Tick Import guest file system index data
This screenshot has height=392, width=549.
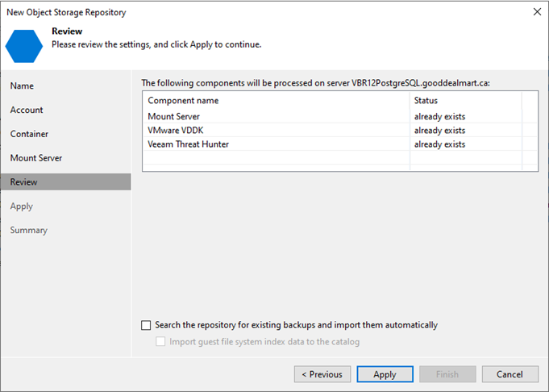pos(160,341)
